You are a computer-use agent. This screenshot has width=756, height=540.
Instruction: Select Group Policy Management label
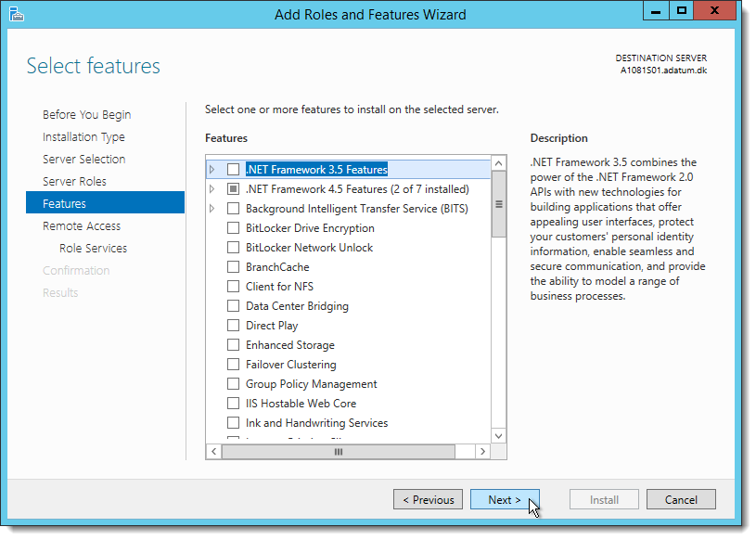click(311, 384)
